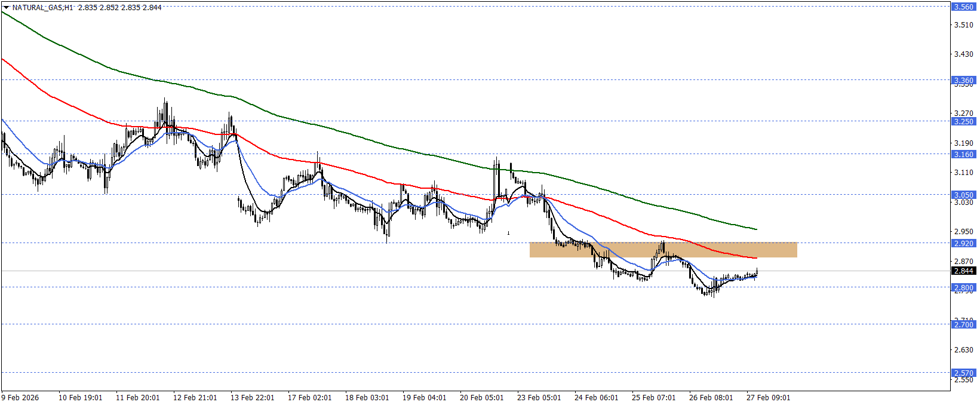
Task: Click the NATURAL_GAS,H1 chart title text
Action: [x=43, y=8]
